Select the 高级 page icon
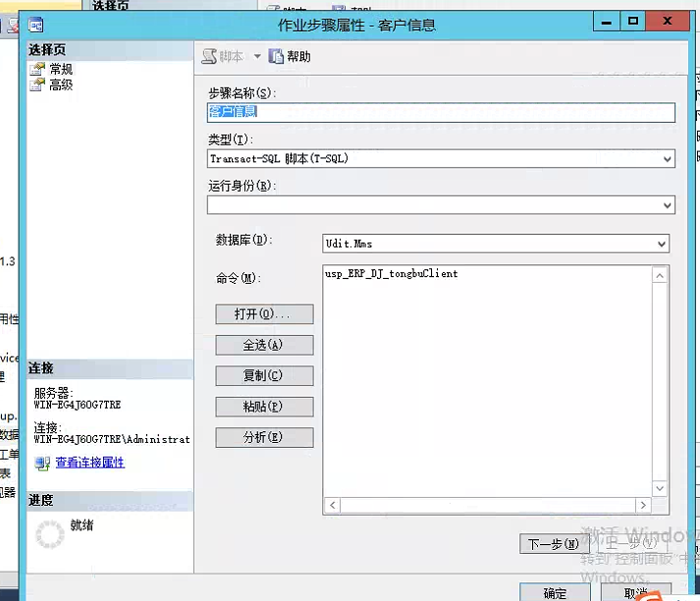The image size is (700, 601). 37,84
